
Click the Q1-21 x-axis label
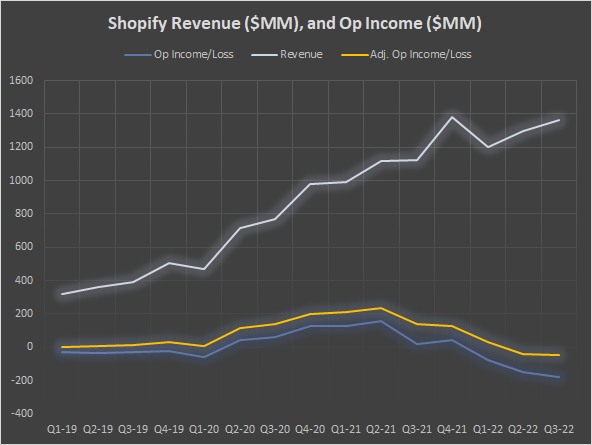[x=345, y=430]
